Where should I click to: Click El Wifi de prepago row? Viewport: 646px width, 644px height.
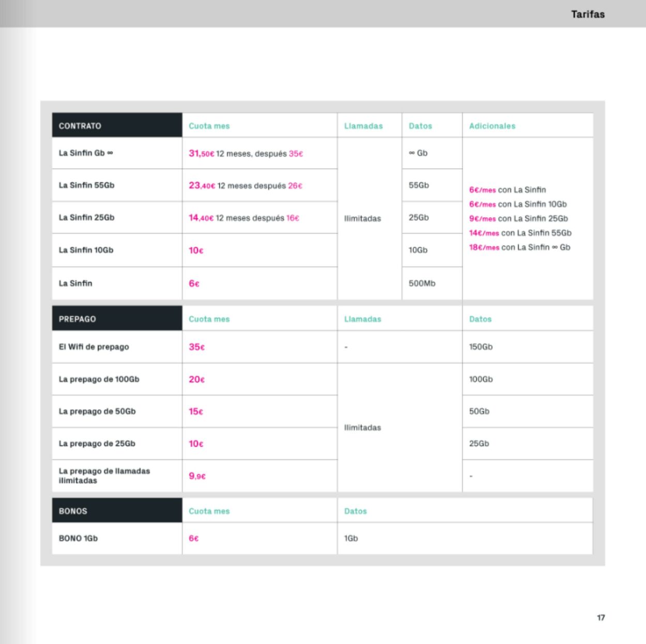[322, 347]
